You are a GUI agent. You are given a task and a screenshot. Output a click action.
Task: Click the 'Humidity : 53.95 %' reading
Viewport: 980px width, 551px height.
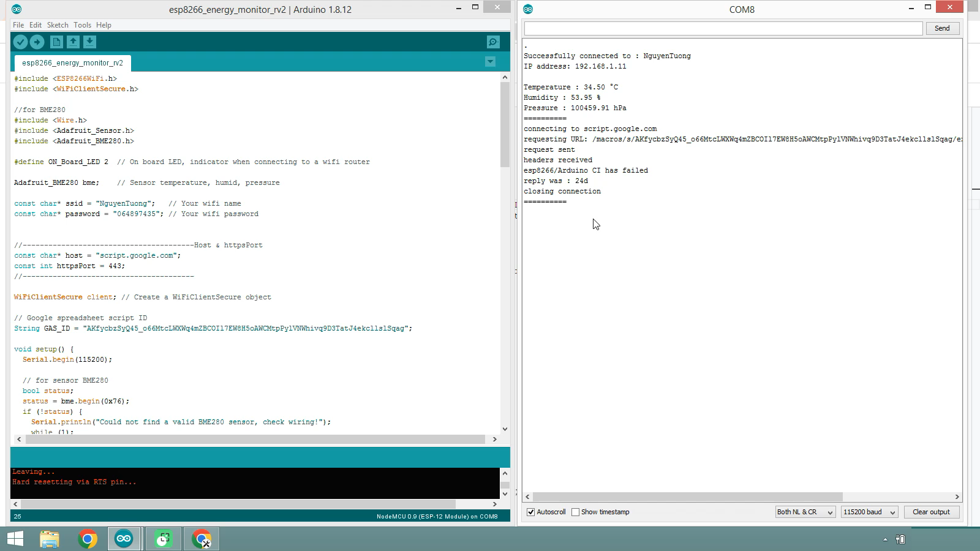click(562, 97)
